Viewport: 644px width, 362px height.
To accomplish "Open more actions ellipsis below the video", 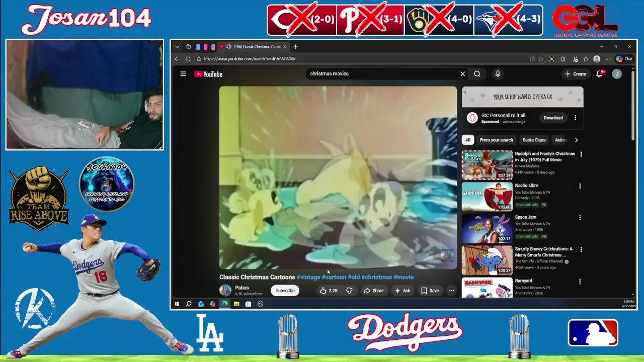I will pyautogui.click(x=451, y=291).
